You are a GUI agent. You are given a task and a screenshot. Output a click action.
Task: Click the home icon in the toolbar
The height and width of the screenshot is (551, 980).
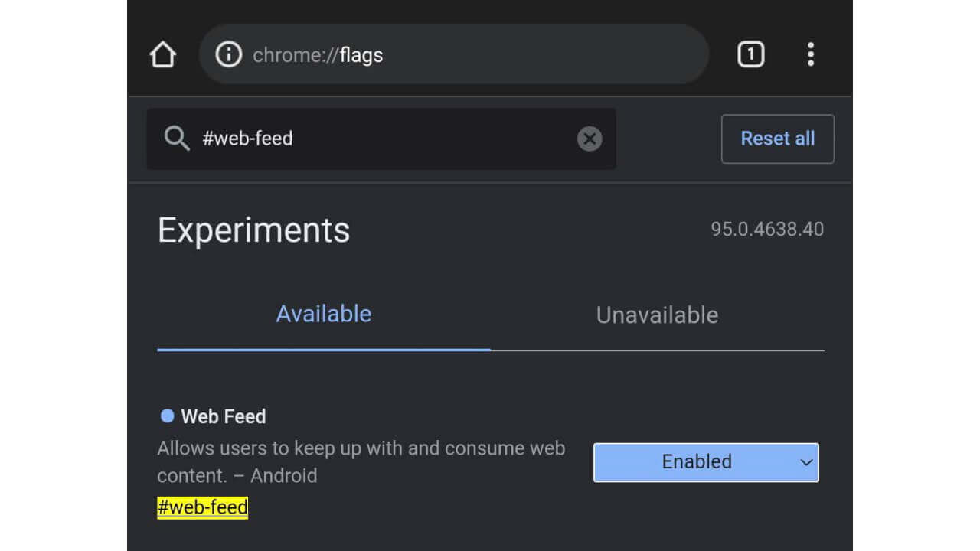[162, 54]
